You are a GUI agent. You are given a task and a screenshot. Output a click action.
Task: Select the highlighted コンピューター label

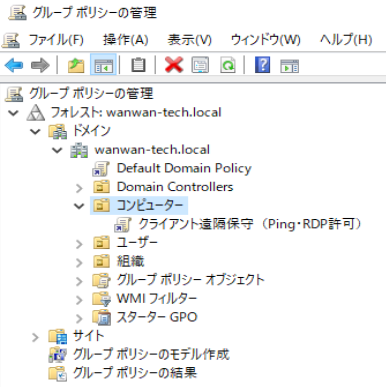[150, 205]
